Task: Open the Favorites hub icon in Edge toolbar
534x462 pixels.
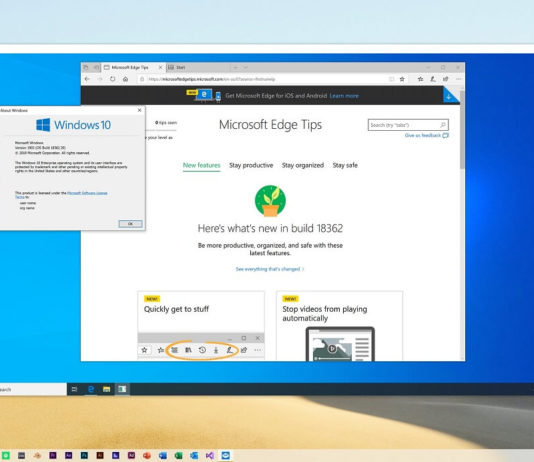Action: 421,79
